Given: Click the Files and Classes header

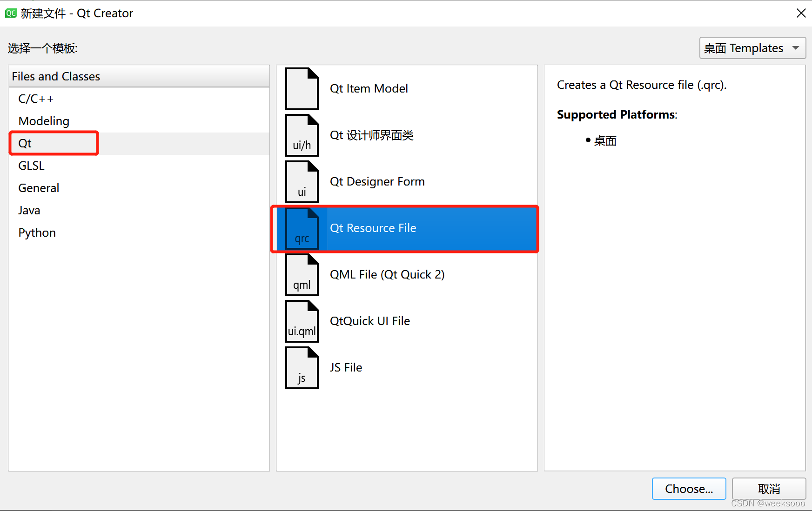Looking at the screenshot, I should [x=139, y=76].
